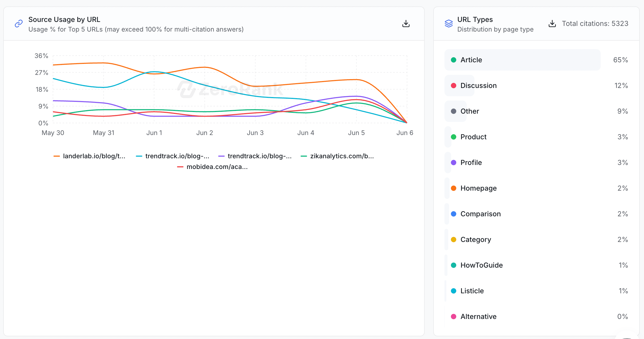The width and height of the screenshot is (644, 339).
Task: Select the Category page type label
Action: click(x=476, y=240)
